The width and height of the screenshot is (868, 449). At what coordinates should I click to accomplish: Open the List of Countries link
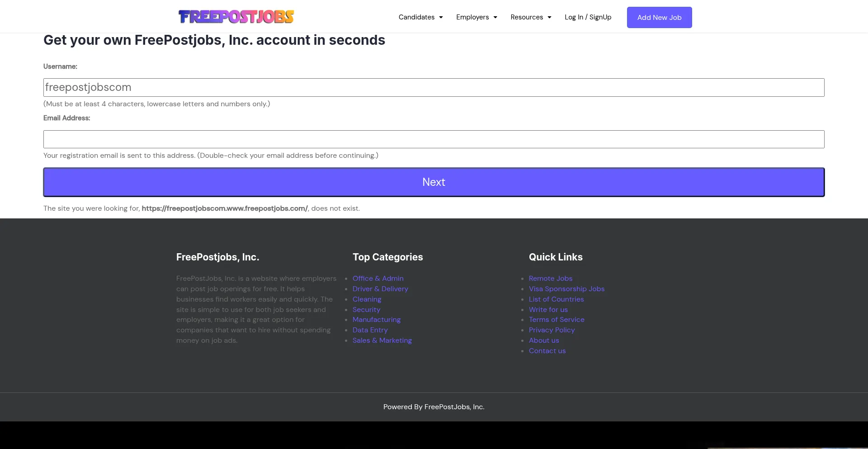coord(556,299)
